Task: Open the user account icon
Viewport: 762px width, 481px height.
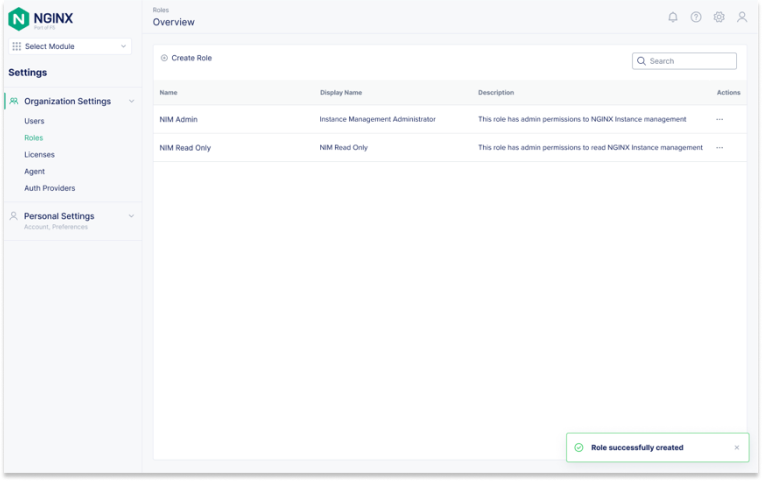Action: coord(742,17)
